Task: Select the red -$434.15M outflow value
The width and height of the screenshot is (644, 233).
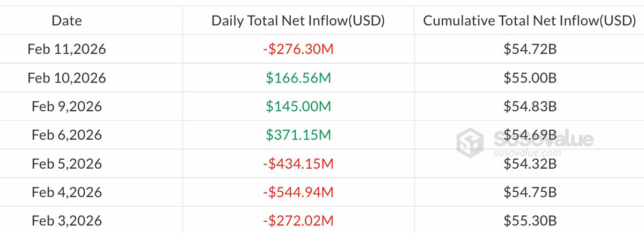Action: (298, 163)
